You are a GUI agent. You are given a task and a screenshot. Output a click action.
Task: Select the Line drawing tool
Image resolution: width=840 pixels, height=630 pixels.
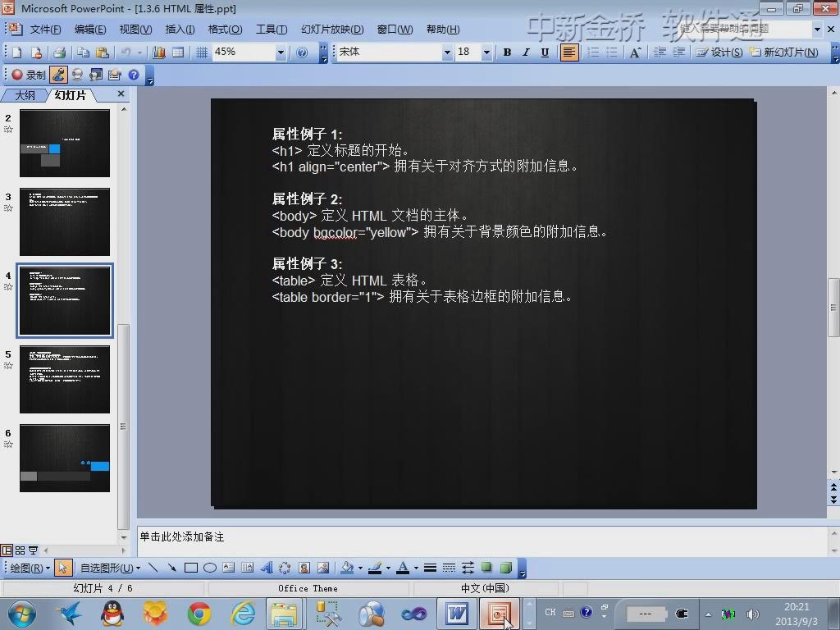point(153,568)
